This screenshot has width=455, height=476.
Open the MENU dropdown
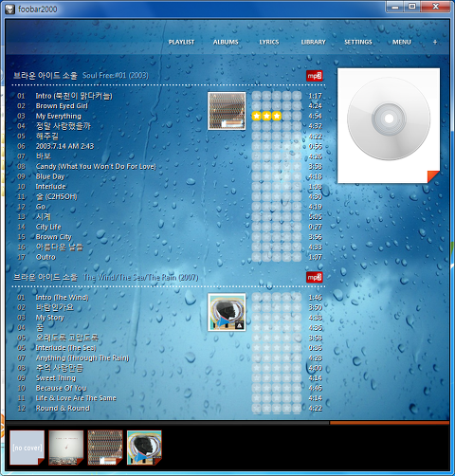(x=402, y=42)
